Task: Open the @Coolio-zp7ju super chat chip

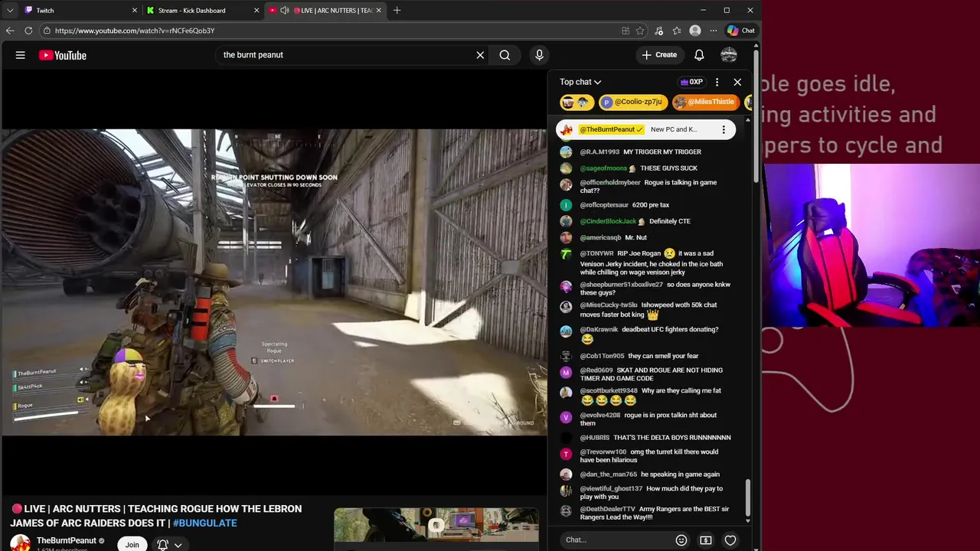Action: pyautogui.click(x=632, y=102)
